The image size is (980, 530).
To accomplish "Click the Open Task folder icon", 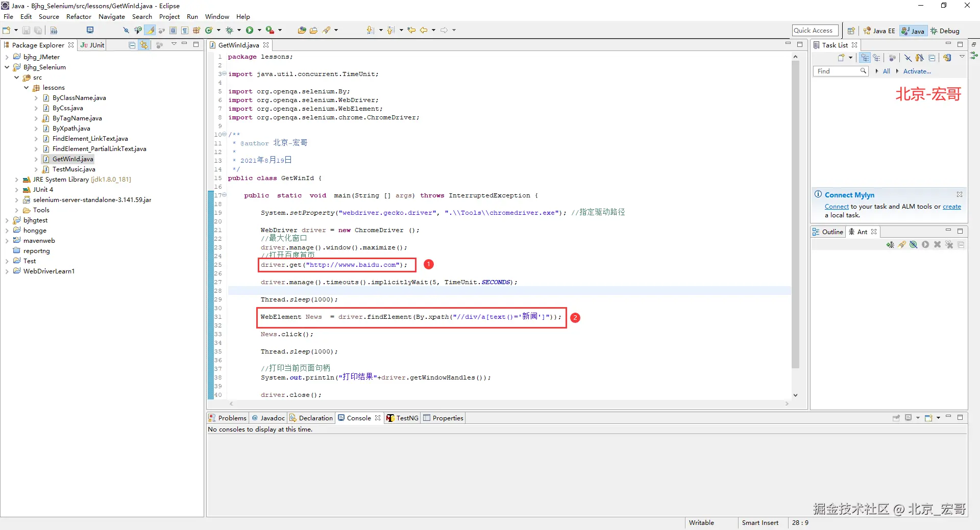I will (313, 31).
